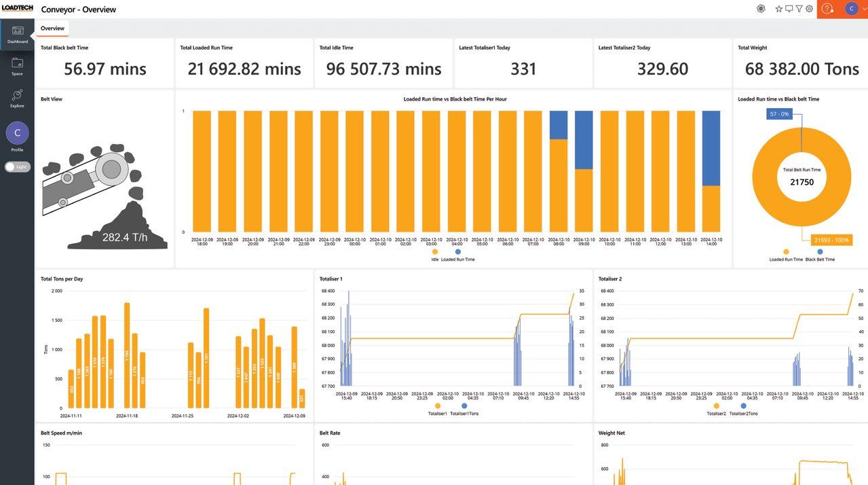Click the Weight Net chart title
868x485 pixels.
[x=611, y=433]
